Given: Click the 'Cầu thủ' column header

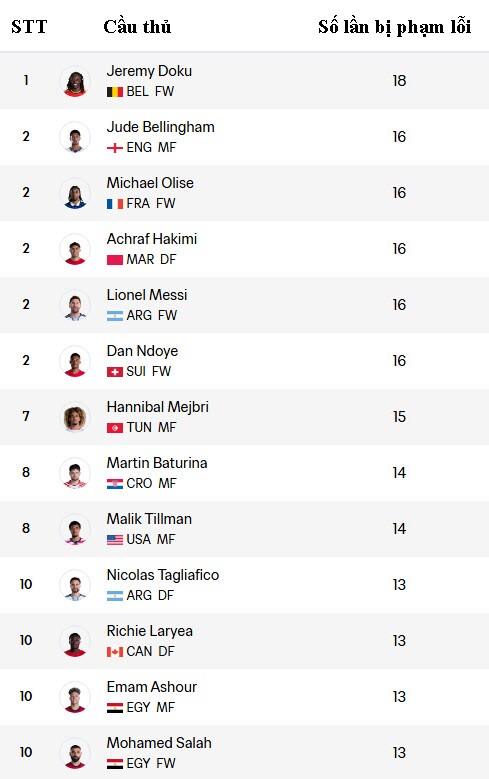Looking at the screenshot, I should pyautogui.click(x=137, y=26).
